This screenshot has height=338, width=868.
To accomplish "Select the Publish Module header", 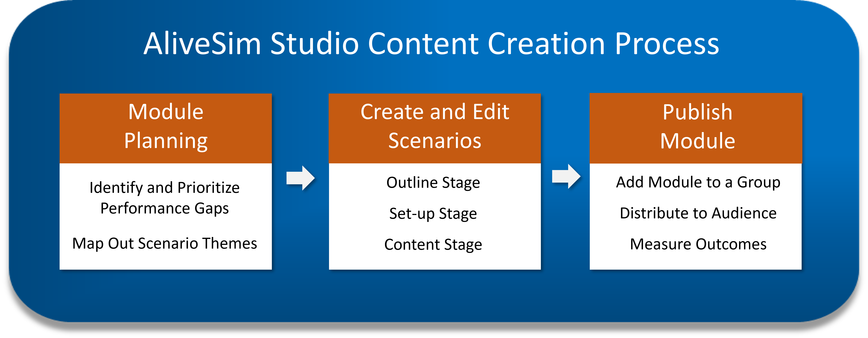I will [x=696, y=129].
